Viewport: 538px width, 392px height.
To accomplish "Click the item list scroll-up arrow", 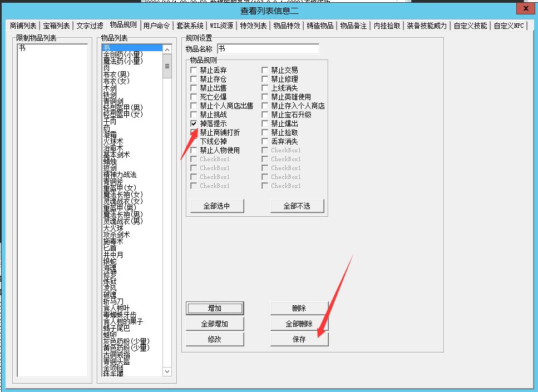I will 167,49.
